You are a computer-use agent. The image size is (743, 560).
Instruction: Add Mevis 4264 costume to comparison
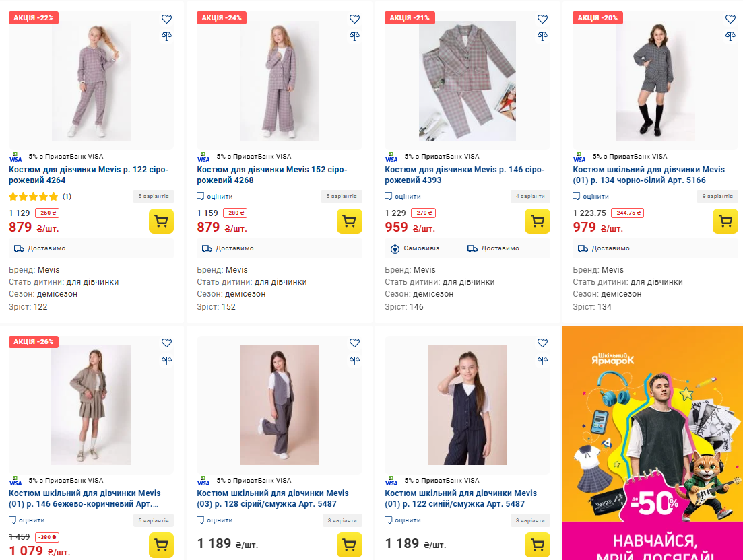click(166, 36)
